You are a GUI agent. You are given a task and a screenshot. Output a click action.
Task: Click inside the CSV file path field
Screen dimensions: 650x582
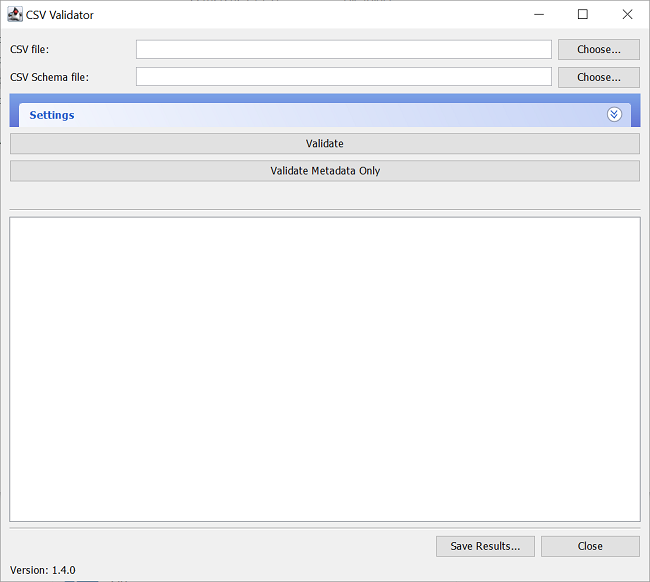point(343,50)
